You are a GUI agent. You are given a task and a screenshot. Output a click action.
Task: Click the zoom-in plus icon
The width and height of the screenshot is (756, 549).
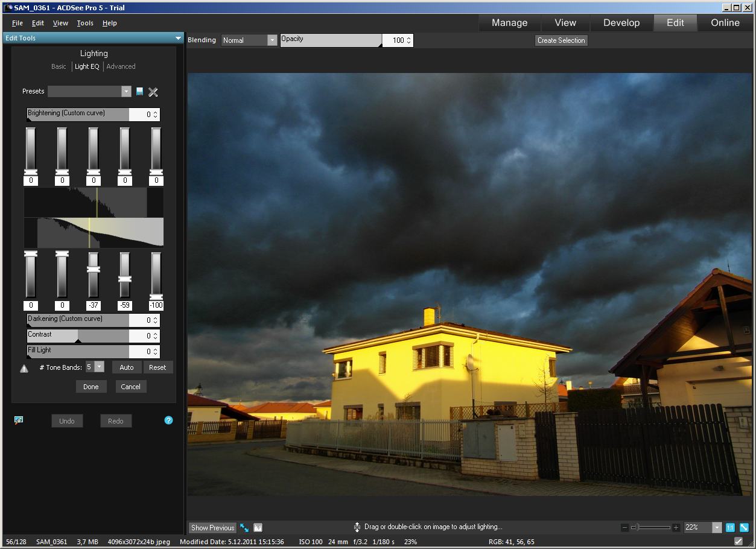[676, 527]
